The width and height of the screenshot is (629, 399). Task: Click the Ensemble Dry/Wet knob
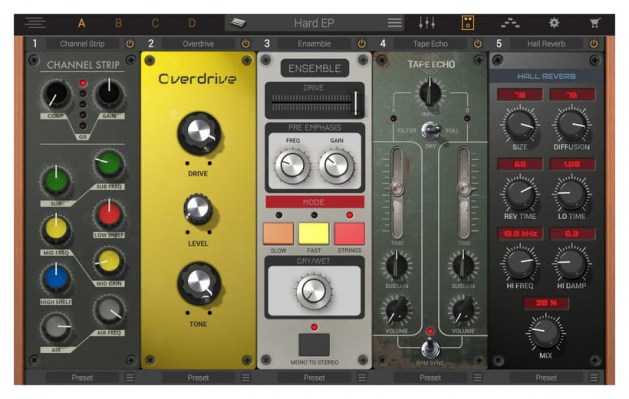point(314,291)
